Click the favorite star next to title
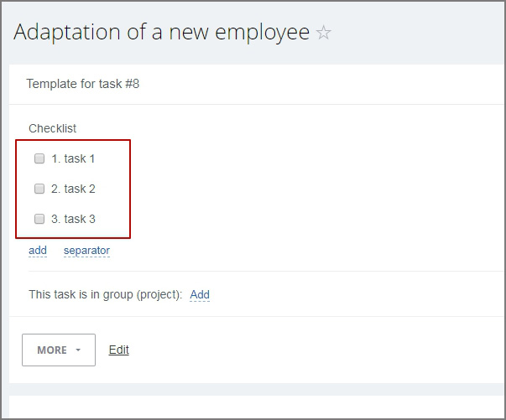 (x=324, y=34)
